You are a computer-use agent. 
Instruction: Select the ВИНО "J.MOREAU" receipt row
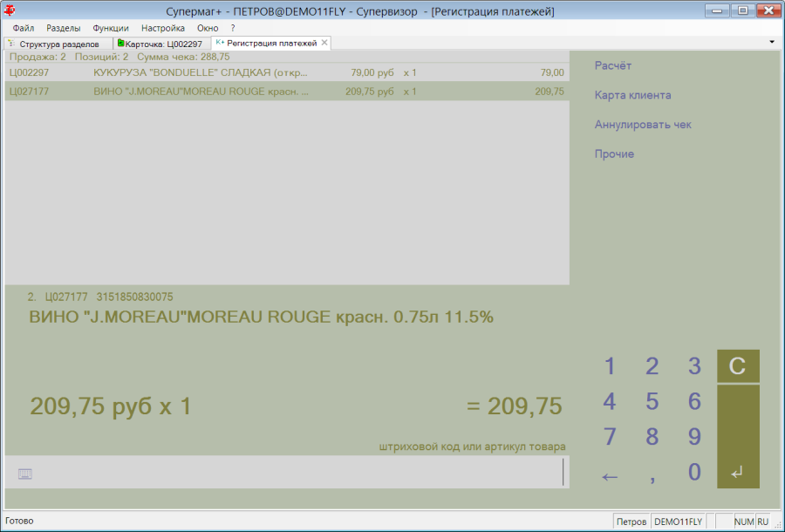click(x=287, y=92)
